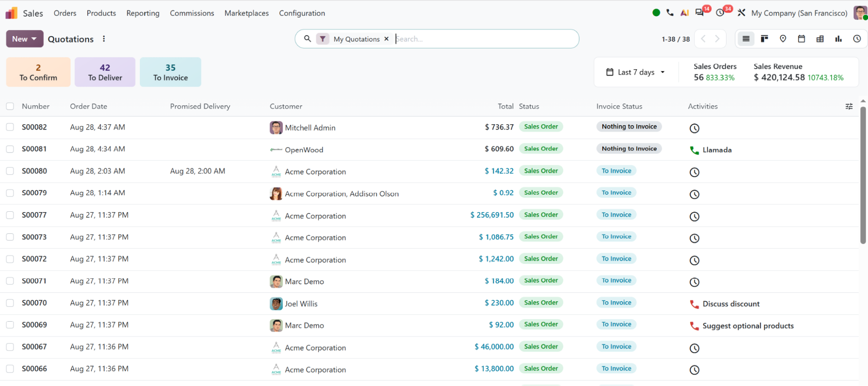Image resolution: width=868 pixels, height=386 pixels.
Task: Switch to graph view
Action: pyautogui.click(x=838, y=39)
